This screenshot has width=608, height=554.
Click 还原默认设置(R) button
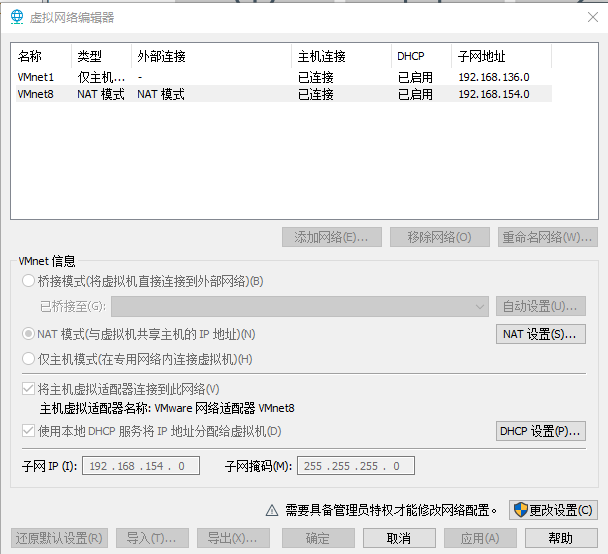tap(59, 538)
